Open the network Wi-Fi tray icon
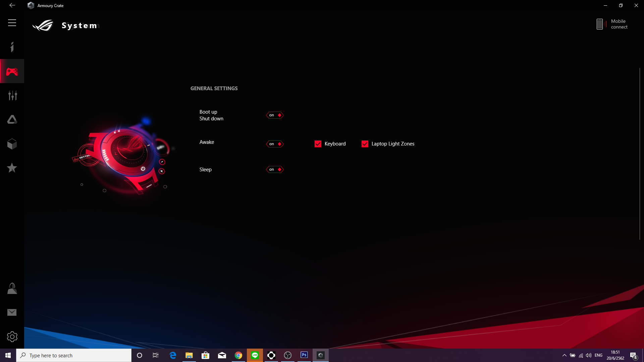644x362 pixels. click(x=581, y=355)
